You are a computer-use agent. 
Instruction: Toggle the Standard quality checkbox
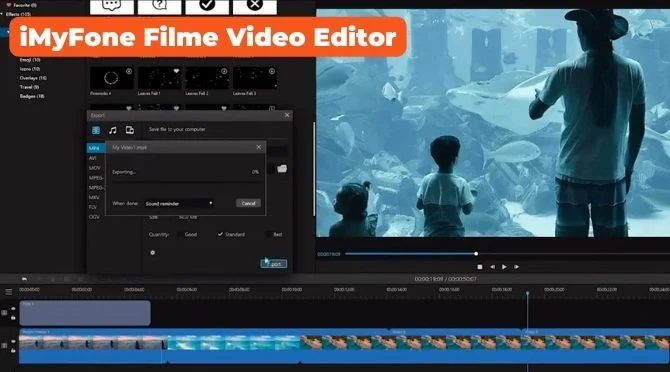pos(220,234)
